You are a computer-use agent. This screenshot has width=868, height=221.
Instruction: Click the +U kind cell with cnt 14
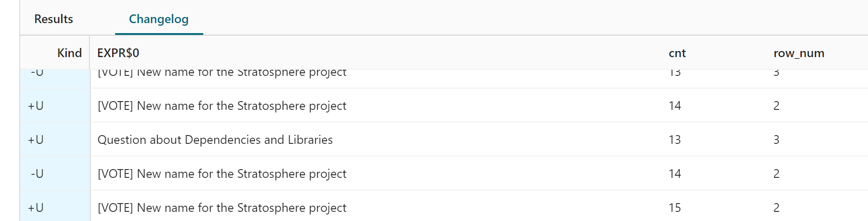36,105
